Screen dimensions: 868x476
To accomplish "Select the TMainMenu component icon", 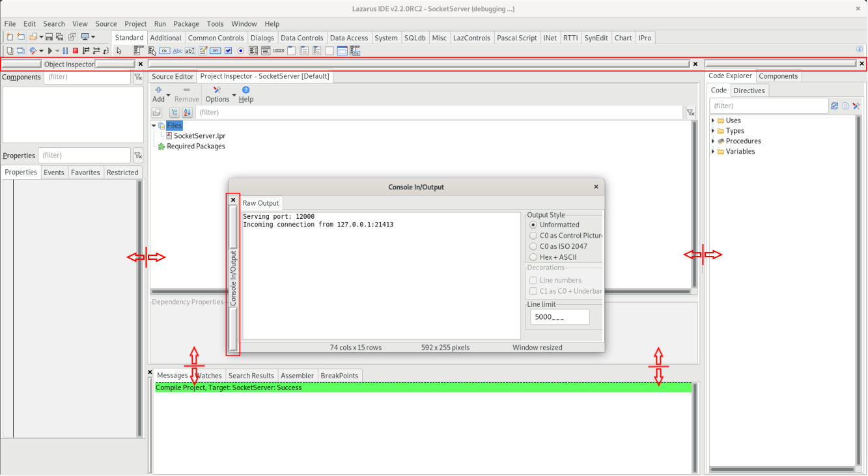I will pyautogui.click(x=139, y=51).
